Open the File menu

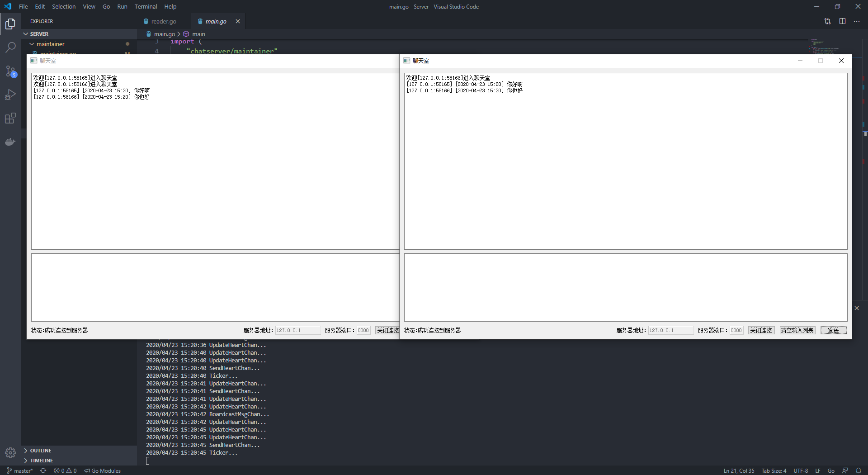(x=24, y=6)
